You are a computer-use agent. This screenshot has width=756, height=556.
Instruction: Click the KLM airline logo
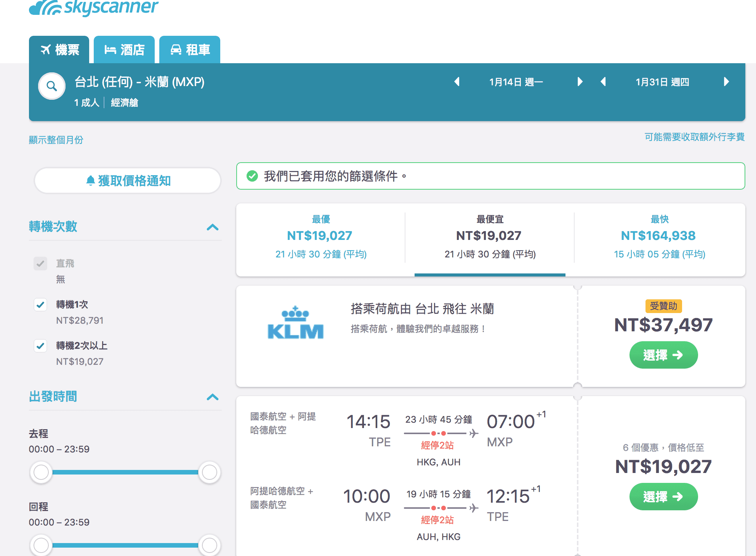[x=296, y=322]
